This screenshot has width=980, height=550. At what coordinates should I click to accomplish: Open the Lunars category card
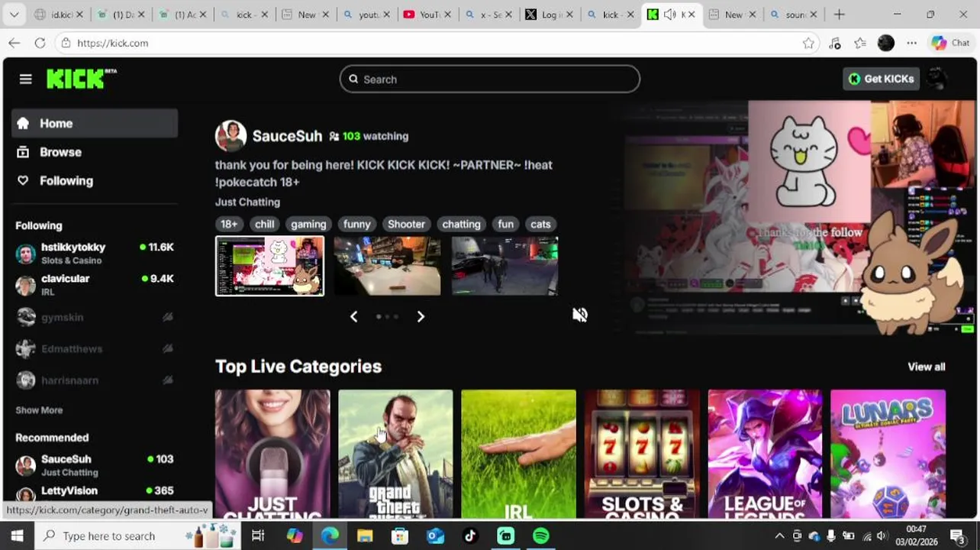point(888,454)
